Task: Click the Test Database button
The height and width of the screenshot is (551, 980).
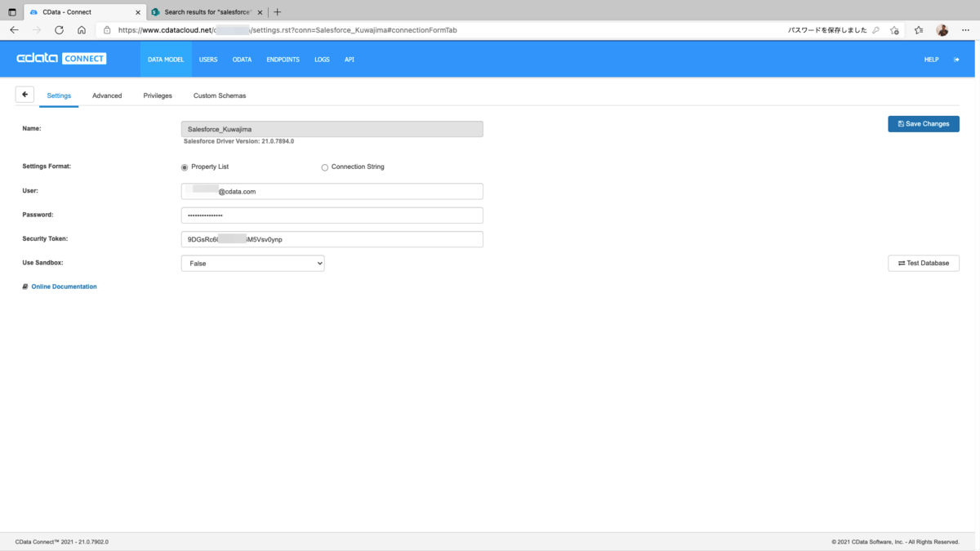Action: tap(924, 264)
